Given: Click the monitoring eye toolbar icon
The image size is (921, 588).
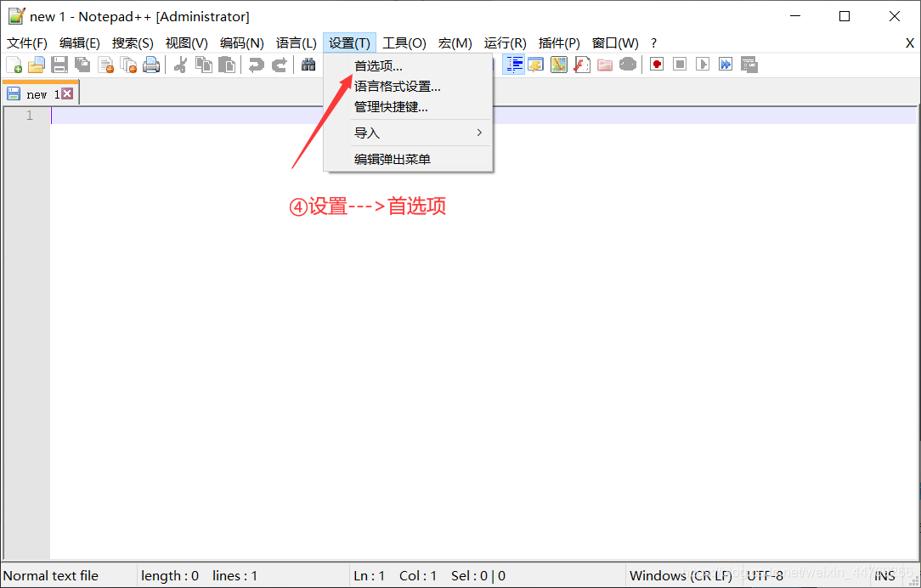Looking at the screenshot, I should (x=627, y=65).
